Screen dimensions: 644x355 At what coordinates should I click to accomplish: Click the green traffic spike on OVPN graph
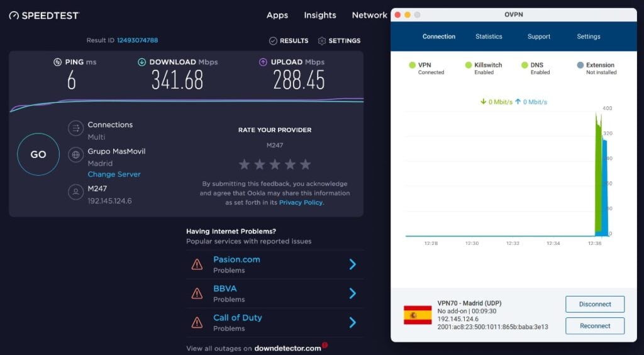(599, 177)
